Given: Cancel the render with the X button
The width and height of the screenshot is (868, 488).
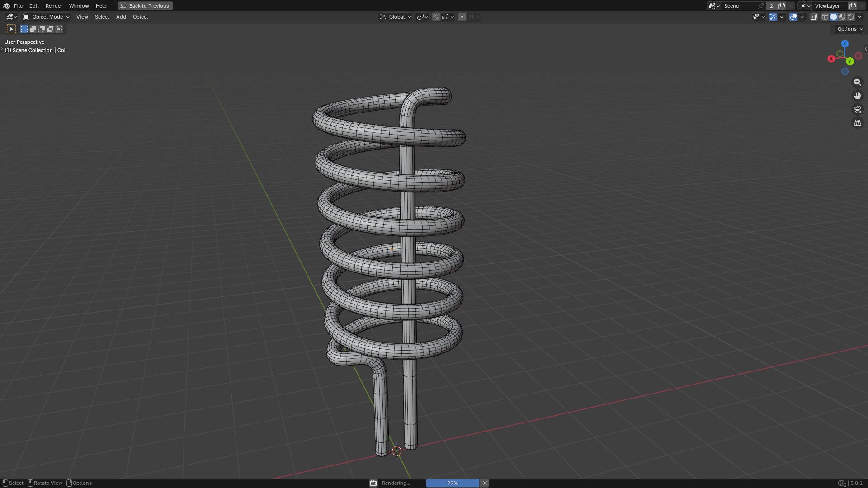Looking at the screenshot, I should click(x=485, y=483).
